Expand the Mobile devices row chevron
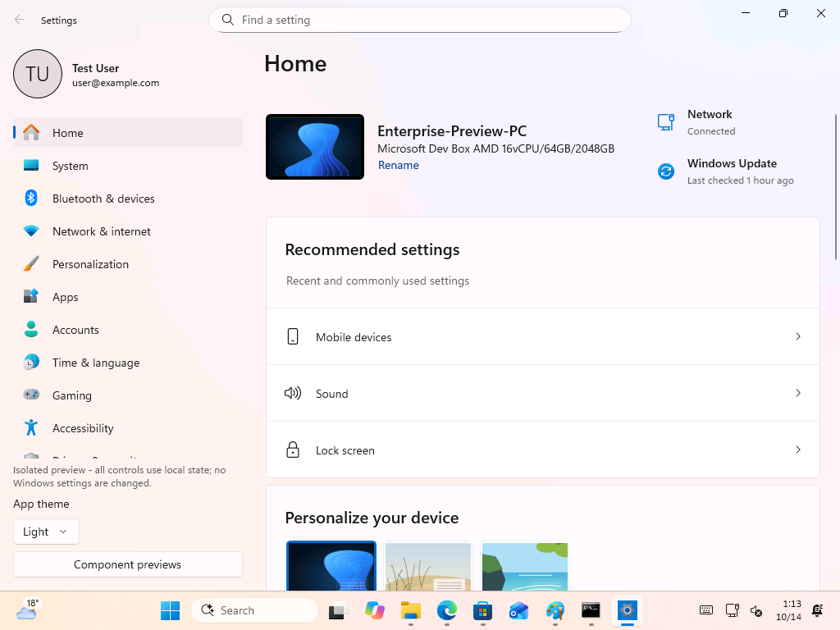The image size is (840, 630). (x=797, y=336)
